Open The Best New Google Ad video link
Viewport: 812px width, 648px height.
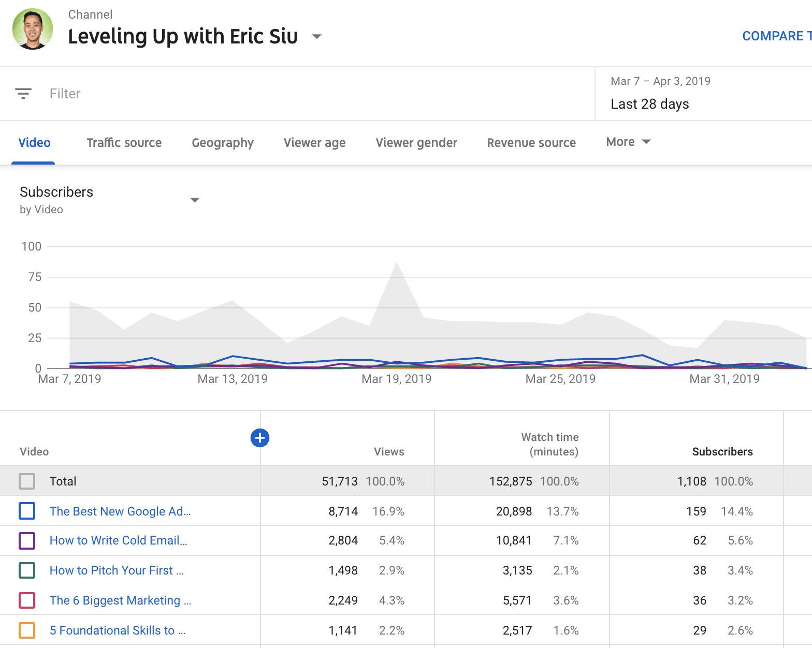click(x=120, y=511)
